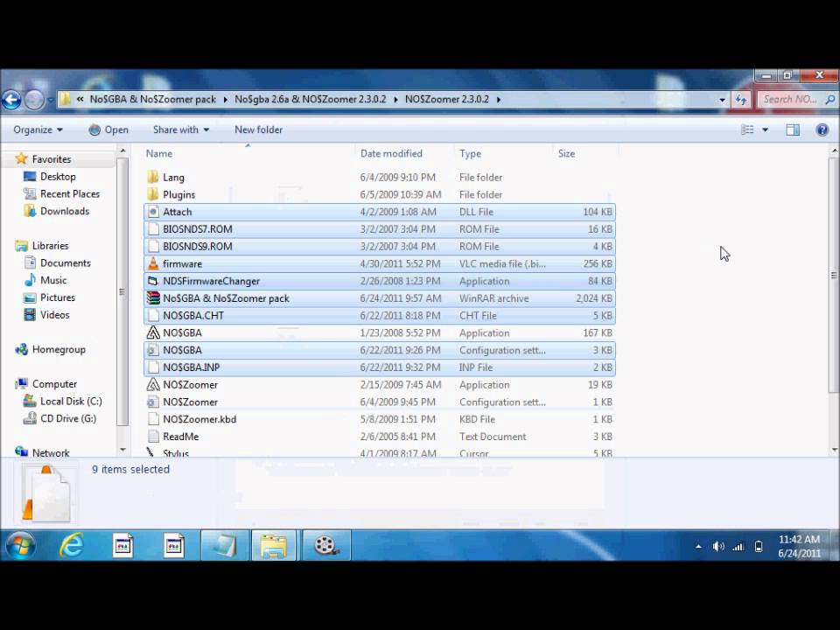Click the navigation pane scrollbar
The width and height of the screenshot is (840, 630).
click(x=122, y=292)
